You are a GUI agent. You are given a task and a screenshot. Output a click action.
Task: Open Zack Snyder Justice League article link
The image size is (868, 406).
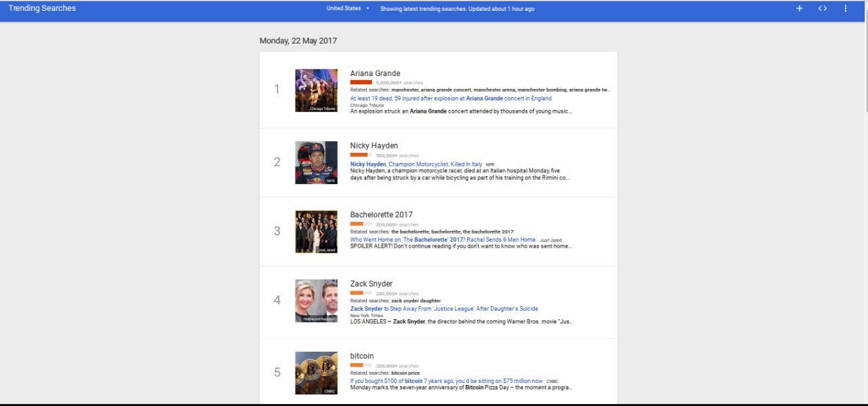443,309
